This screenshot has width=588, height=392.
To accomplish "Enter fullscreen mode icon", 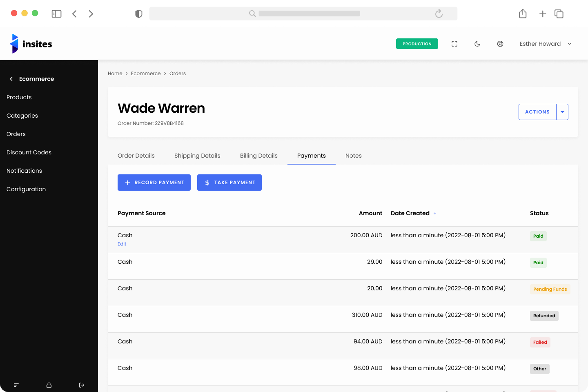I will point(454,44).
